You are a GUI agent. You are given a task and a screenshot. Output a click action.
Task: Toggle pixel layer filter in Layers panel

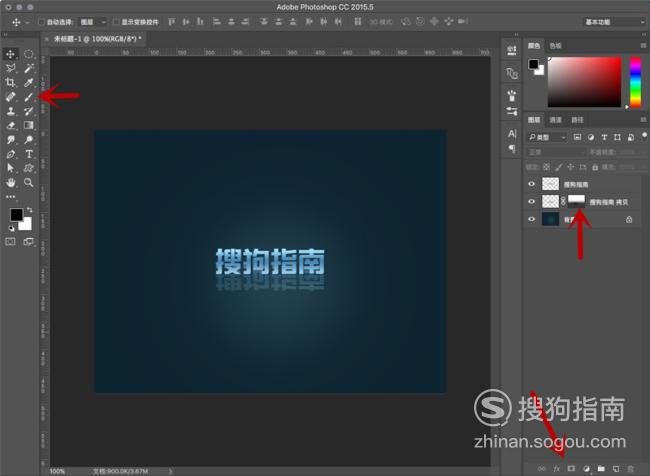coord(577,137)
